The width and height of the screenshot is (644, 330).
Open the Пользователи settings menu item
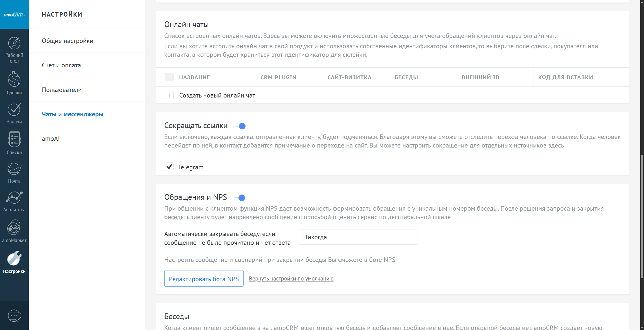[x=62, y=90]
